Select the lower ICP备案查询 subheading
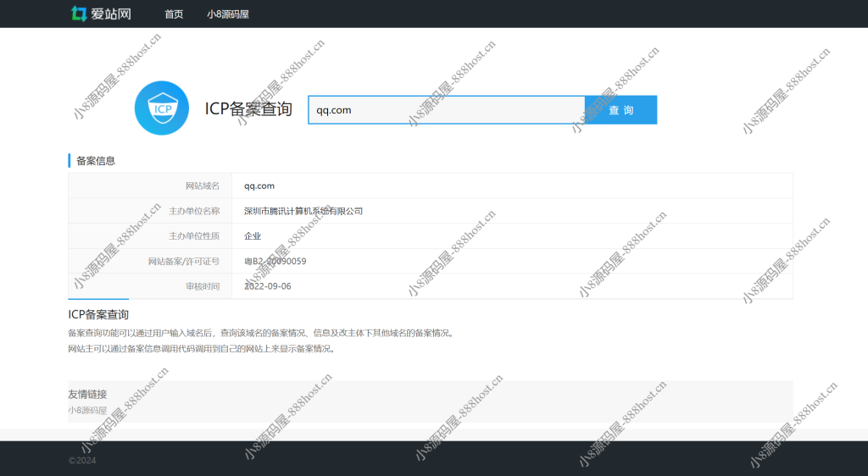The height and width of the screenshot is (476, 868). pyautogui.click(x=98, y=314)
